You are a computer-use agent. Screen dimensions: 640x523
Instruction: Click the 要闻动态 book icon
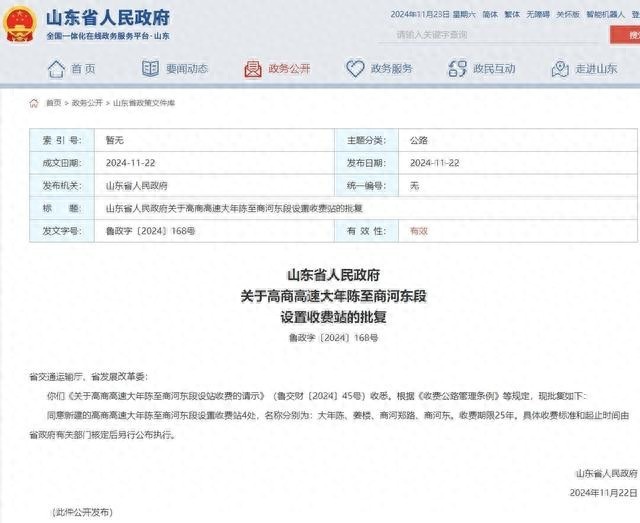click(150, 69)
